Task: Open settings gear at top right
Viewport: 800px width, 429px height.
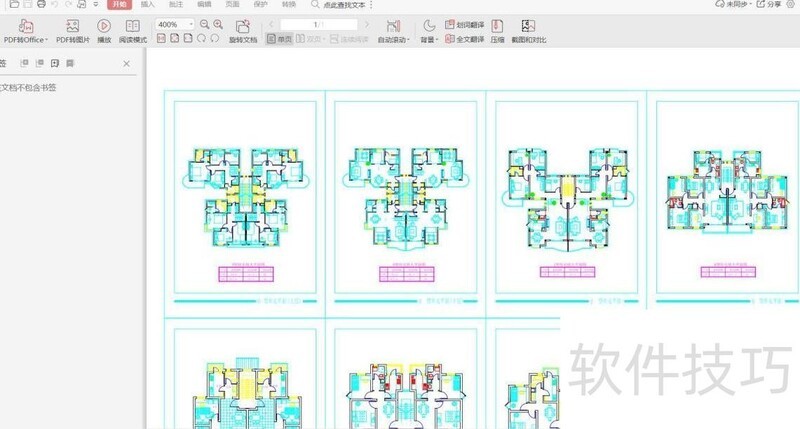Action: [790, 4]
